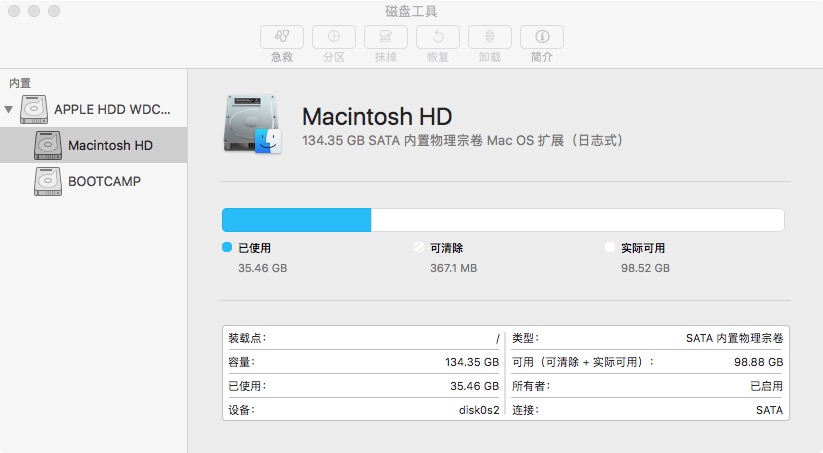Click the Partition (分区) toolbar icon

coord(334,37)
